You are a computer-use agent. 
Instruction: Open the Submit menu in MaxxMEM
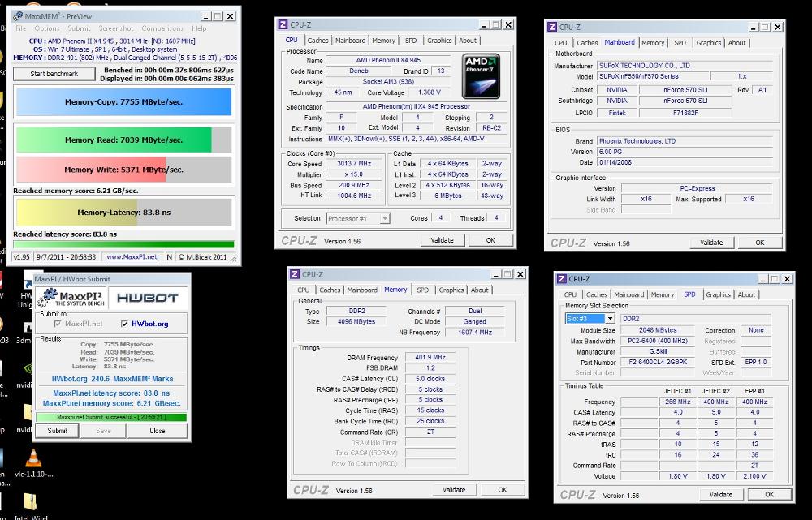coord(80,28)
